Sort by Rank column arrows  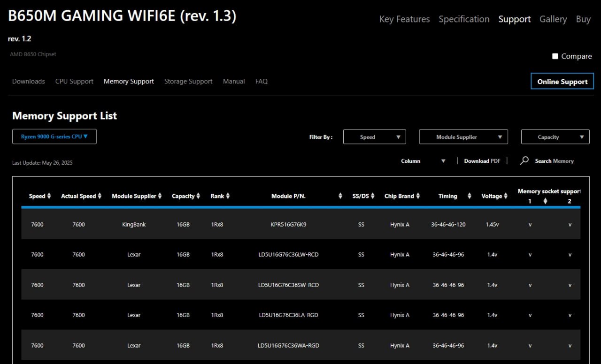pos(228,196)
